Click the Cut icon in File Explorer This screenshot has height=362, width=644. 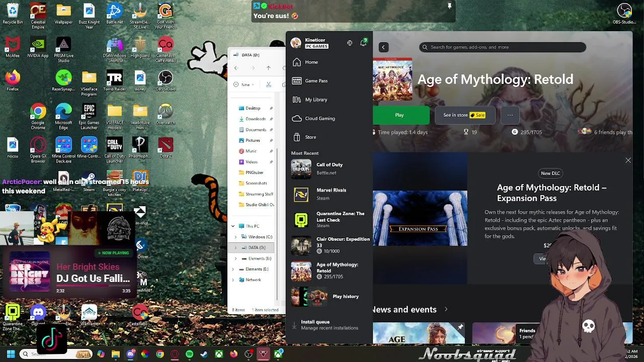269,85
